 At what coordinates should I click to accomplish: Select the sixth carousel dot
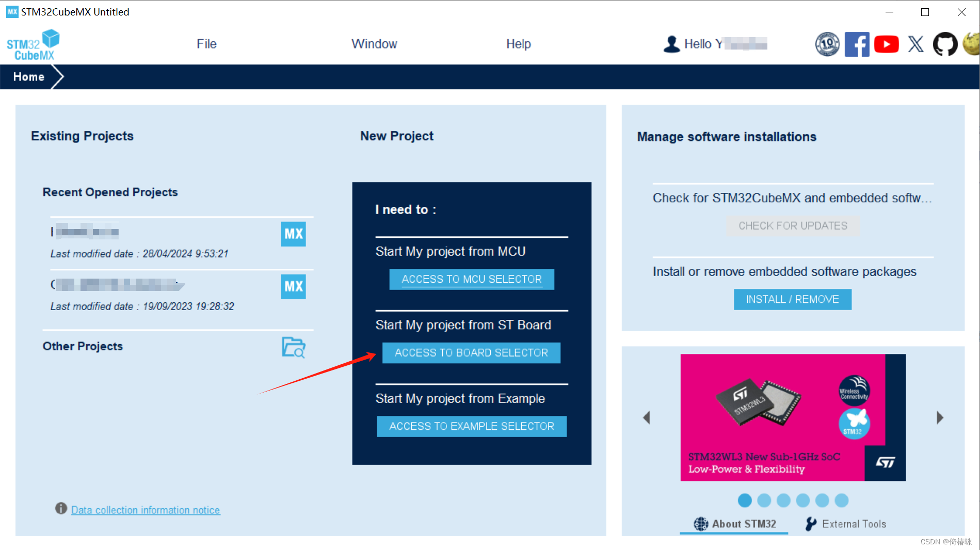[842, 500]
